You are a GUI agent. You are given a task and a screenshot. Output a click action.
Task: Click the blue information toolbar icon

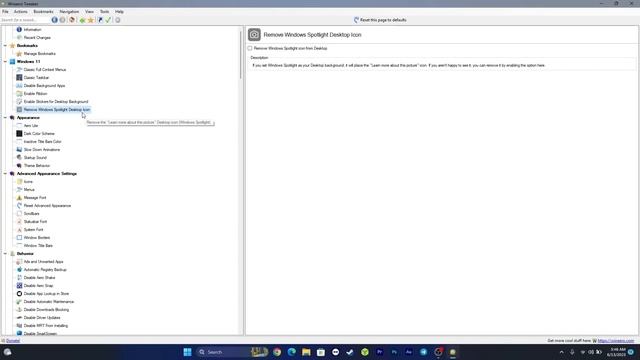click(54, 20)
